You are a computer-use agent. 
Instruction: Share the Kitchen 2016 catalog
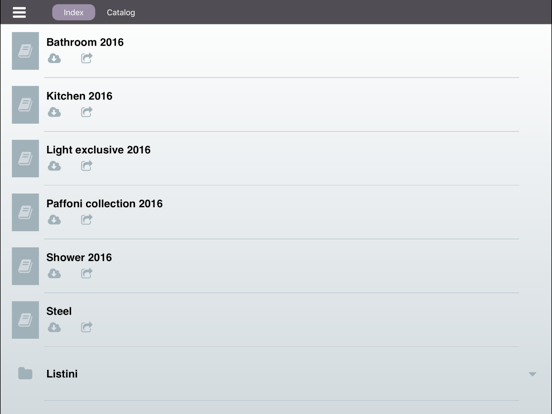[87, 112]
